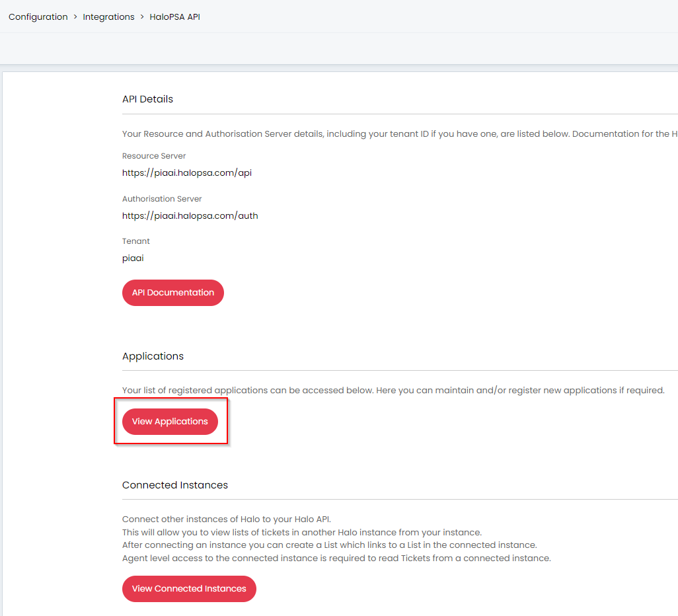Click the 'After connecting an instance' line
Viewport: 678px width, 616px height.
click(x=330, y=545)
